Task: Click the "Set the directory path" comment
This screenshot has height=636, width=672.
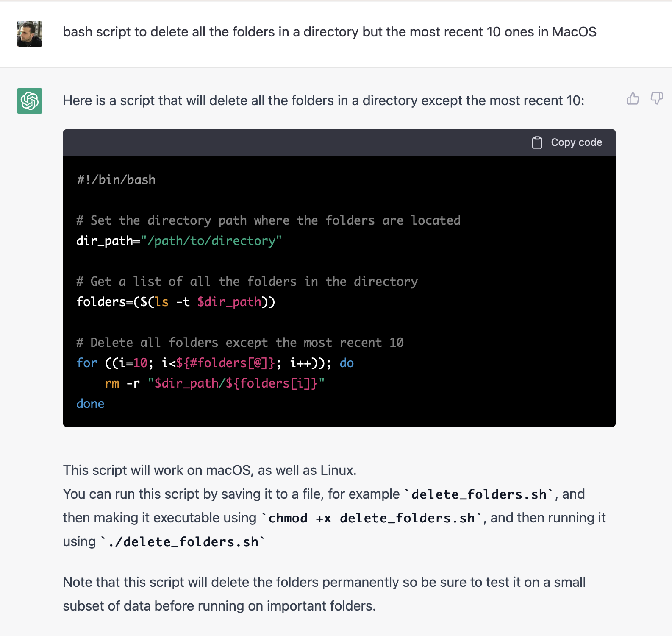Action: click(268, 220)
